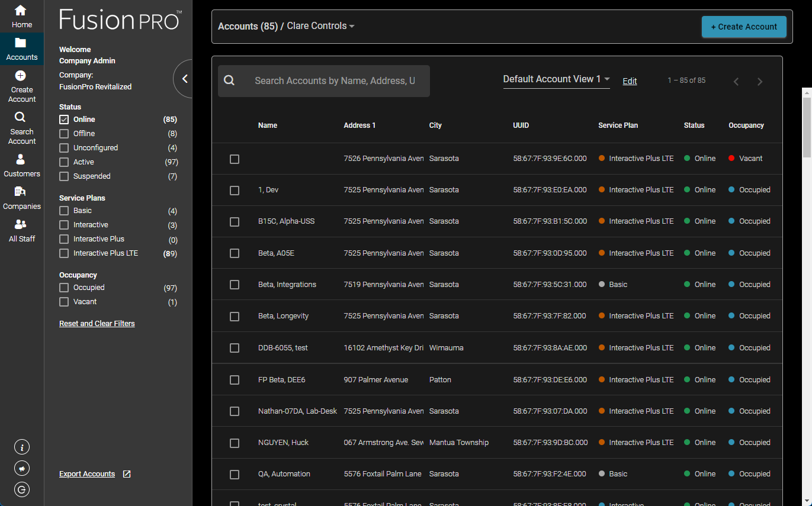The height and width of the screenshot is (506, 812).
Task: Open the Default Account View 1 dropdown
Action: click(554, 79)
